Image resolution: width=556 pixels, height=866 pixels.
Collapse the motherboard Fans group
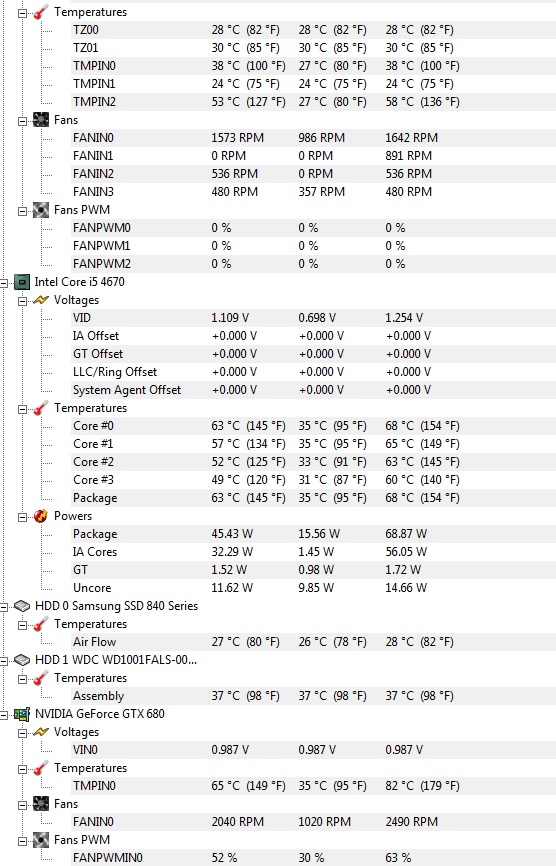click(x=22, y=122)
